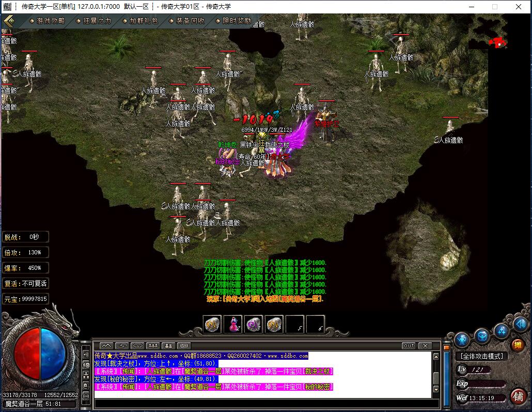
Task: Click the HP value 33178/33178
Action: point(20,395)
